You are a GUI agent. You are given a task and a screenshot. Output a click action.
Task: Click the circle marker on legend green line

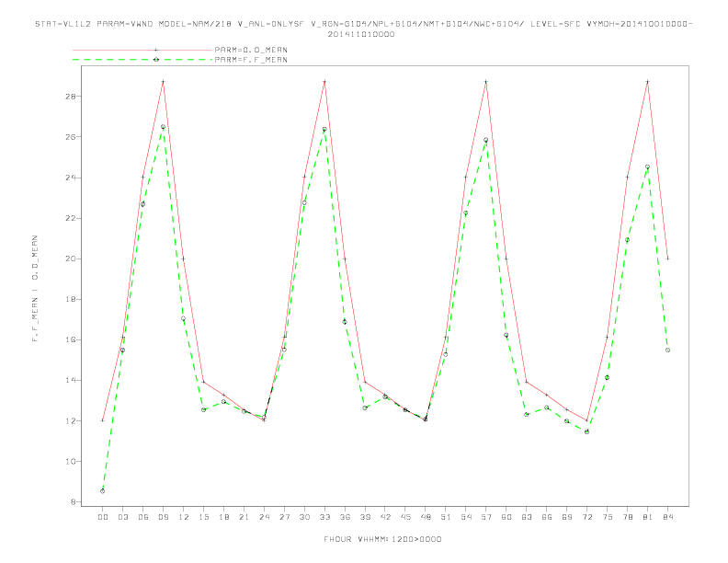(x=156, y=60)
